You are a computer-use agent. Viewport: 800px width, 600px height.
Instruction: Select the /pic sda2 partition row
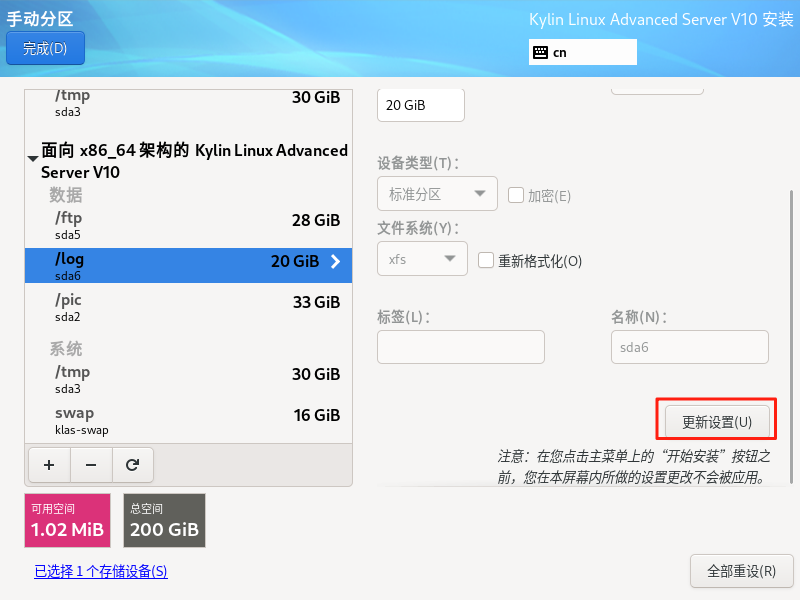coord(188,307)
